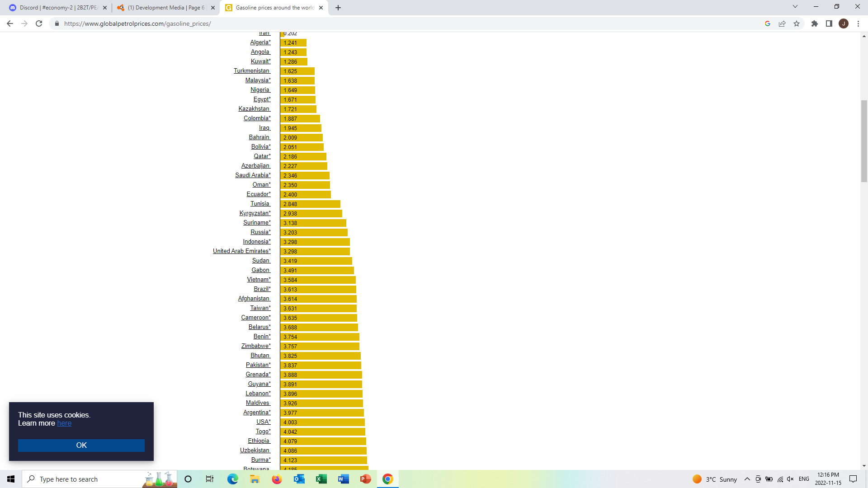This screenshot has width=868, height=488.
Task: Click the Google icon in address bar
Action: 768,23
